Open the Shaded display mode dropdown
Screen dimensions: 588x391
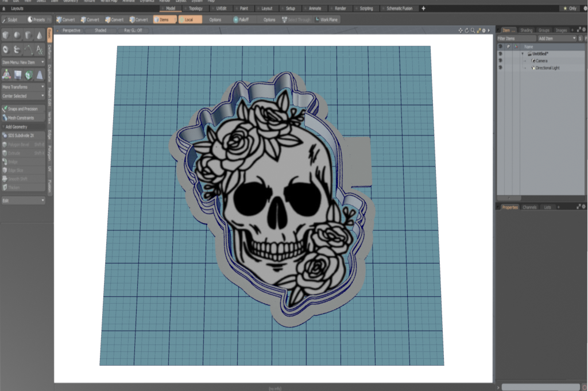[100, 30]
